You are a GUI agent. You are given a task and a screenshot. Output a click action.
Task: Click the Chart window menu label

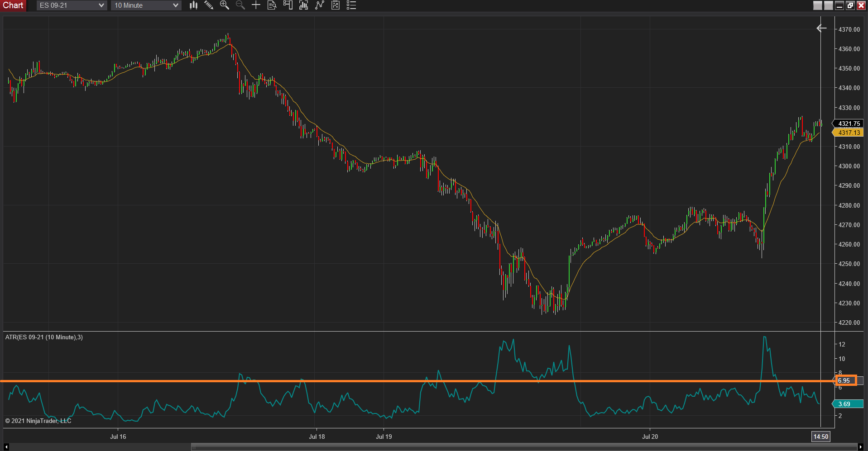[x=13, y=5]
